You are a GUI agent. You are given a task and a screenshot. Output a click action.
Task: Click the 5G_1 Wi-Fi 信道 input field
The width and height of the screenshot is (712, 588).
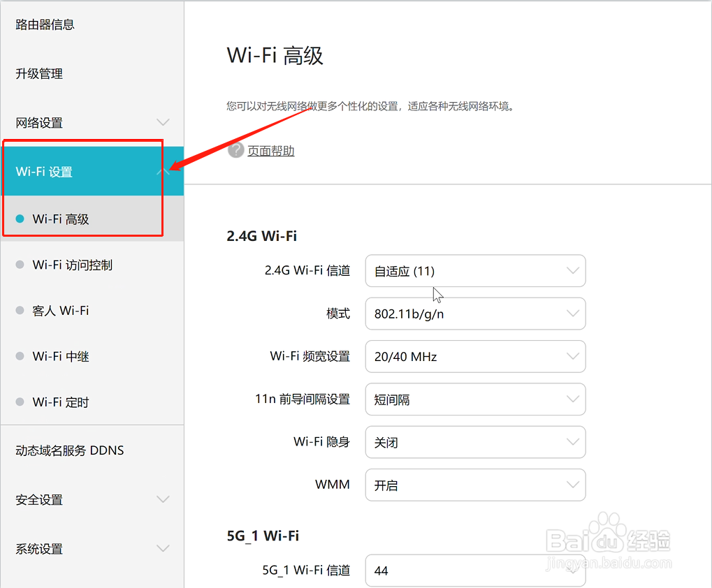tap(475, 571)
